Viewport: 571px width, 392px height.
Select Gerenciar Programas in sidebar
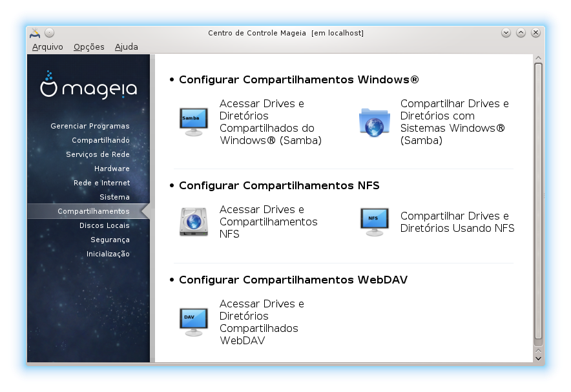tap(90, 126)
